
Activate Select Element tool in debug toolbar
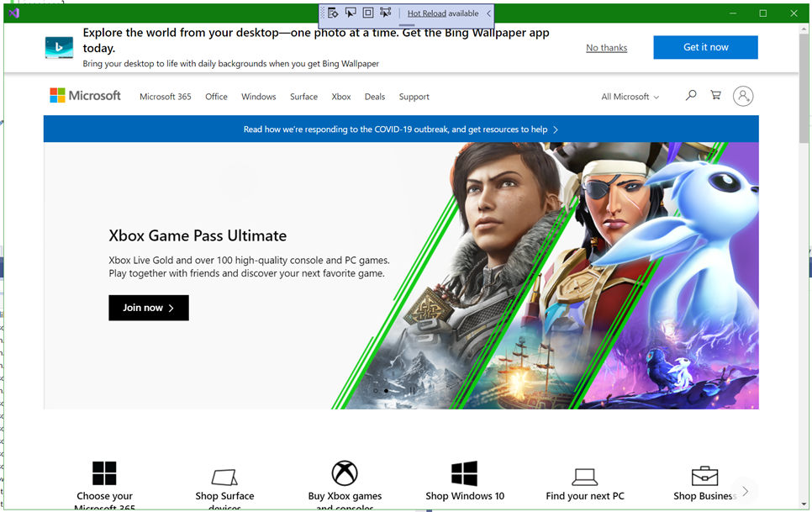pos(351,13)
